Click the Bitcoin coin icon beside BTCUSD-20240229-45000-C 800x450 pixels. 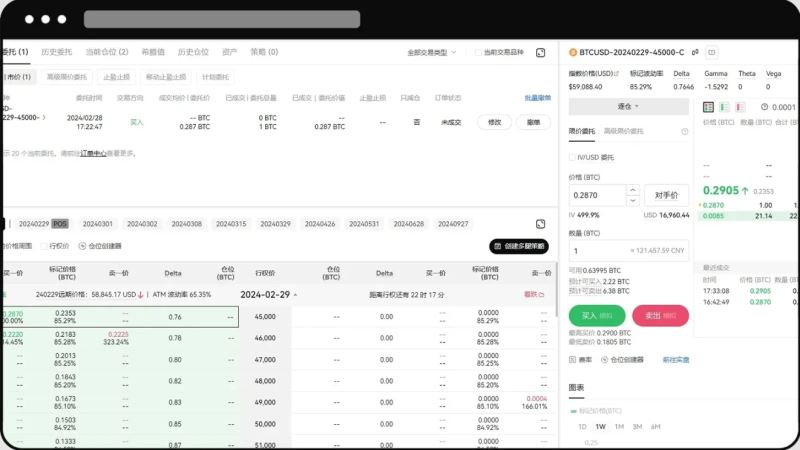tap(573, 52)
